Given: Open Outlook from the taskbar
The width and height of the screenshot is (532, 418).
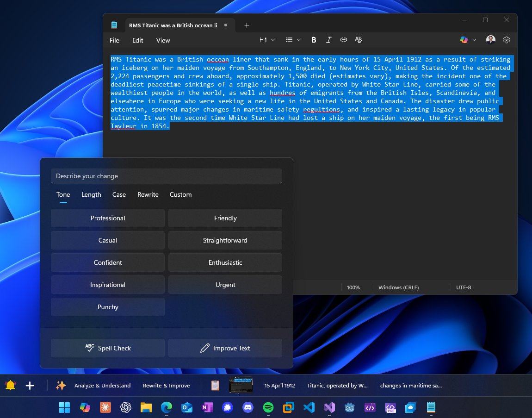Looking at the screenshot, I should [186, 407].
